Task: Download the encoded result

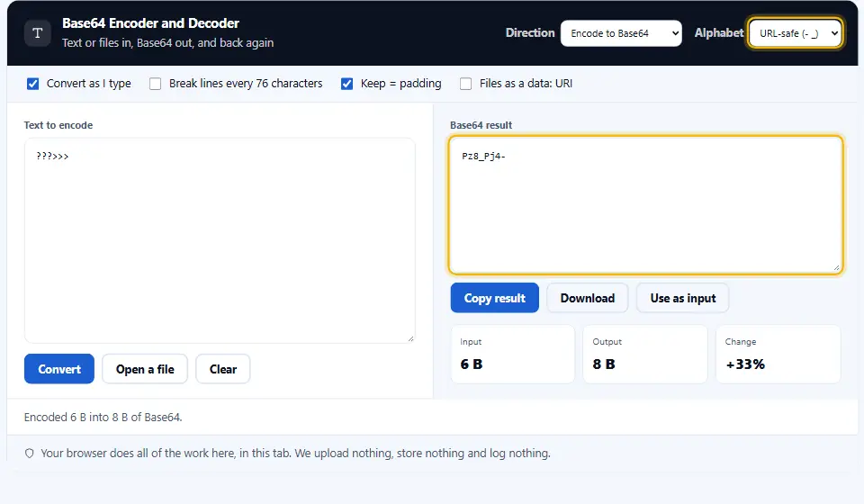Action: [x=588, y=298]
